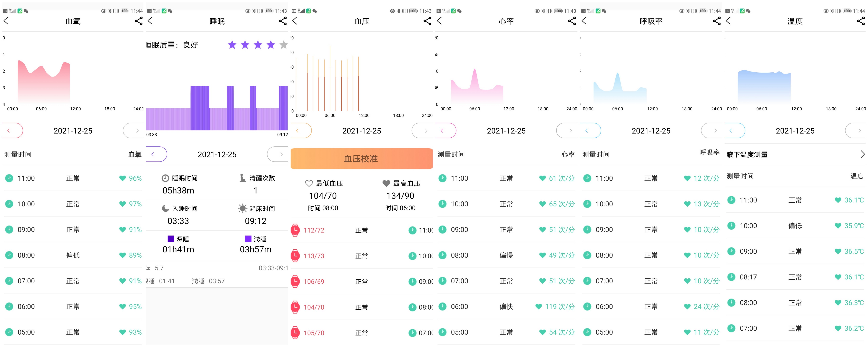This screenshot has height=347, width=868.
Task: Tap the back arrow on the 温度 screen
Action: 728,21
